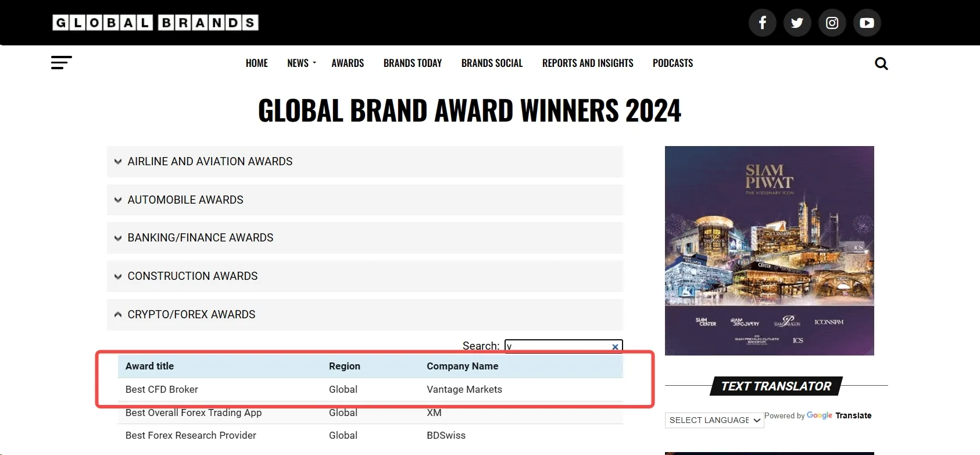Sort by the Region column header
This screenshot has width=980, height=455.
(x=345, y=366)
